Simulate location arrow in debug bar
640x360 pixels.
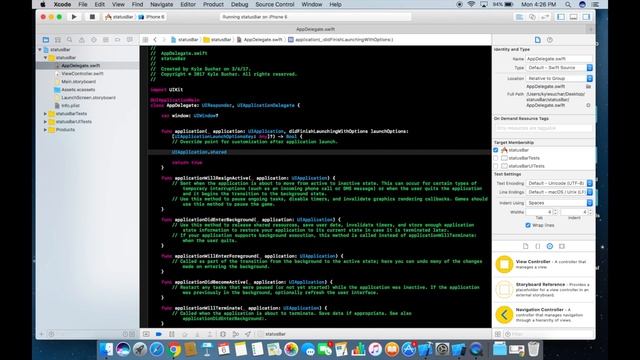coord(248,334)
